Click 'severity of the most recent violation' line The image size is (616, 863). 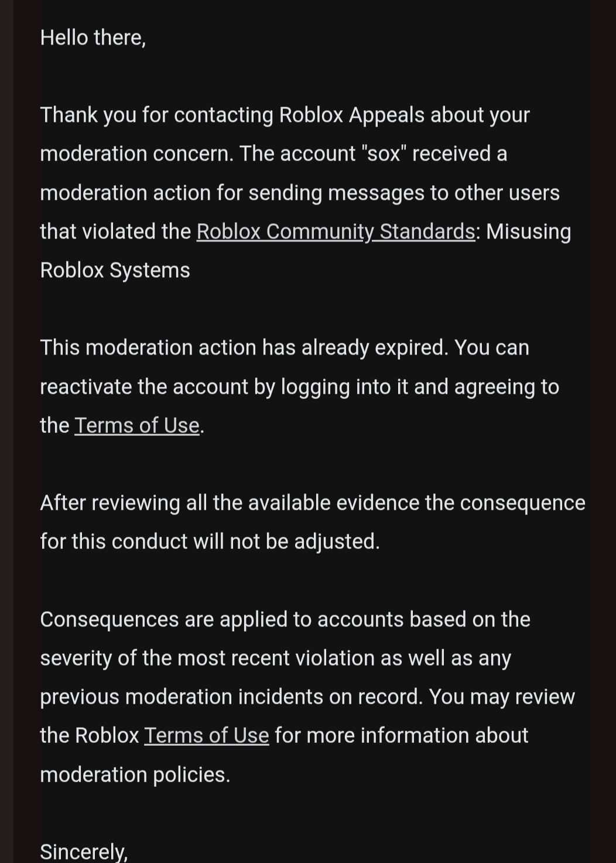(x=276, y=658)
